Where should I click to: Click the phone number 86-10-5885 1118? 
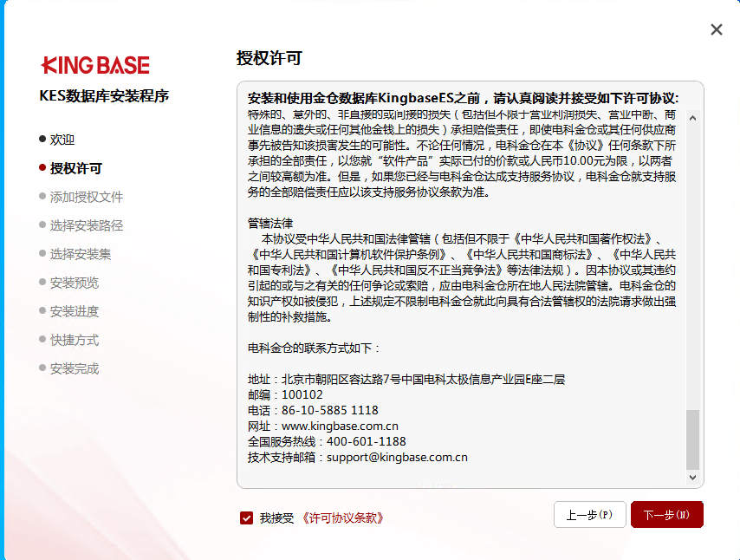pyautogui.click(x=330, y=410)
